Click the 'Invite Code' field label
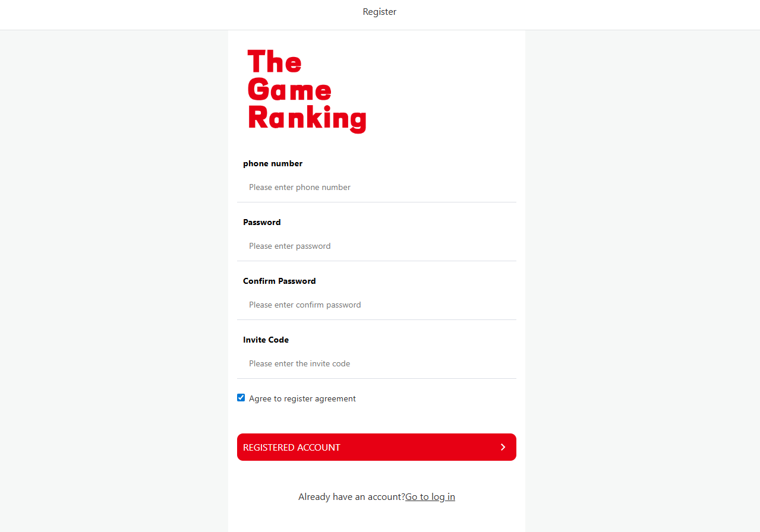 266,340
